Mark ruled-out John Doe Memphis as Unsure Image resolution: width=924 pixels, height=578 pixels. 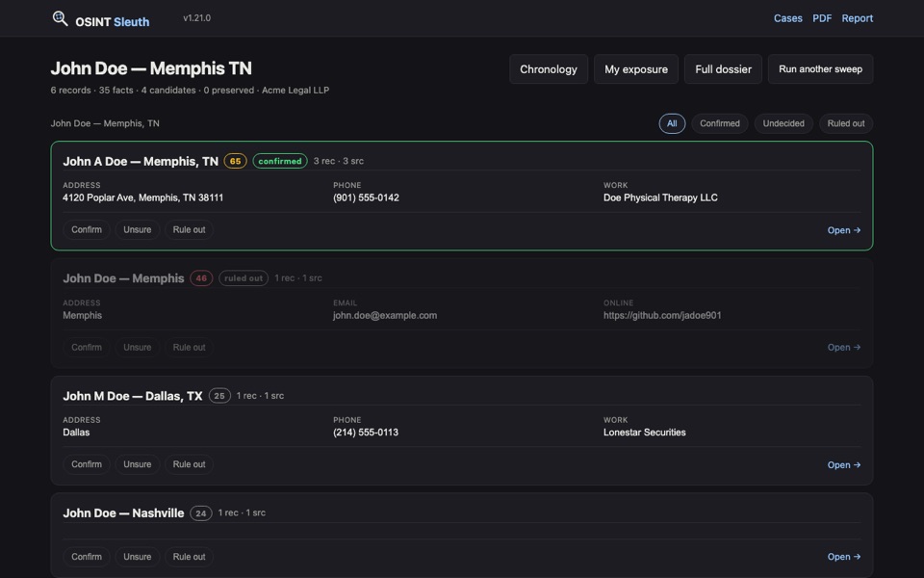(x=138, y=348)
